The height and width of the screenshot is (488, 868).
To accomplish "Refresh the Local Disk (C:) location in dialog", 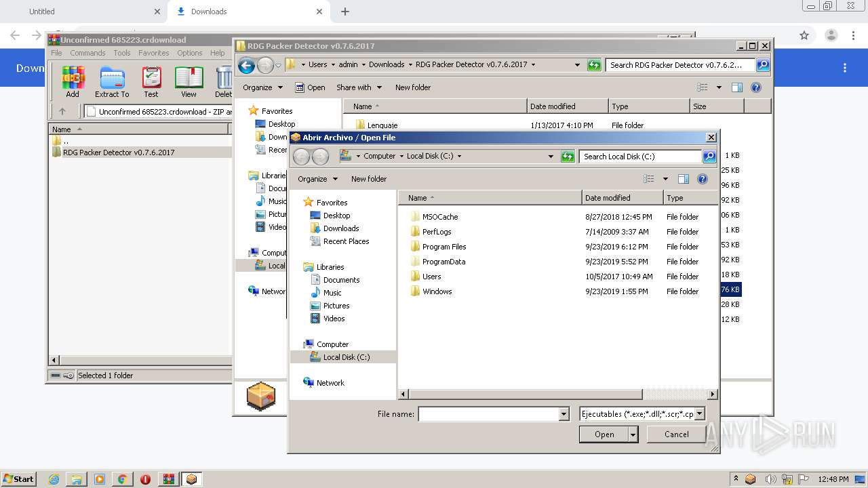I will [568, 157].
